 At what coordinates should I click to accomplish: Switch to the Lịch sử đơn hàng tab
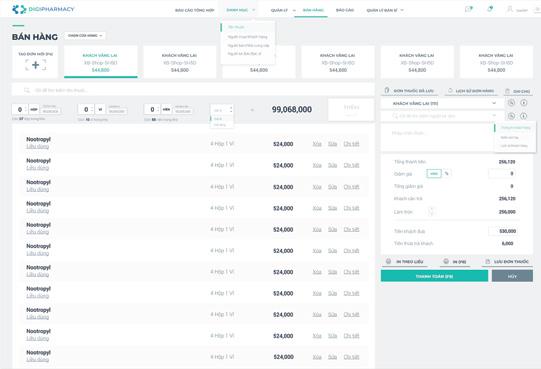coord(471,91)
